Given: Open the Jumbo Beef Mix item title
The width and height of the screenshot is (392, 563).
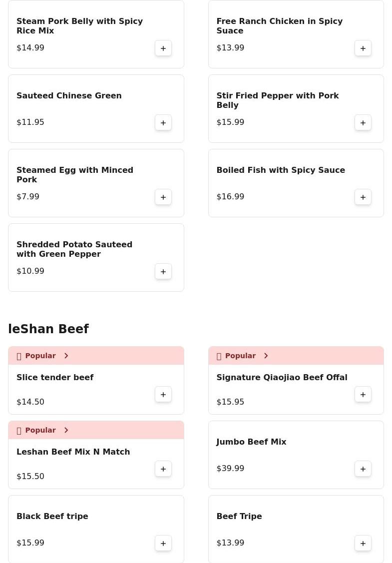Looking at the screenshot, I should (251, 442).
